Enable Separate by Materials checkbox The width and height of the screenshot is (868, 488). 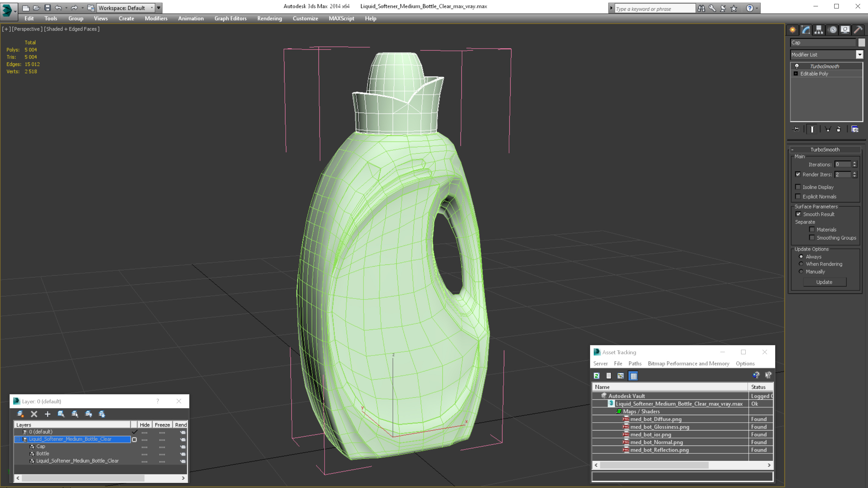coord(812,229)
